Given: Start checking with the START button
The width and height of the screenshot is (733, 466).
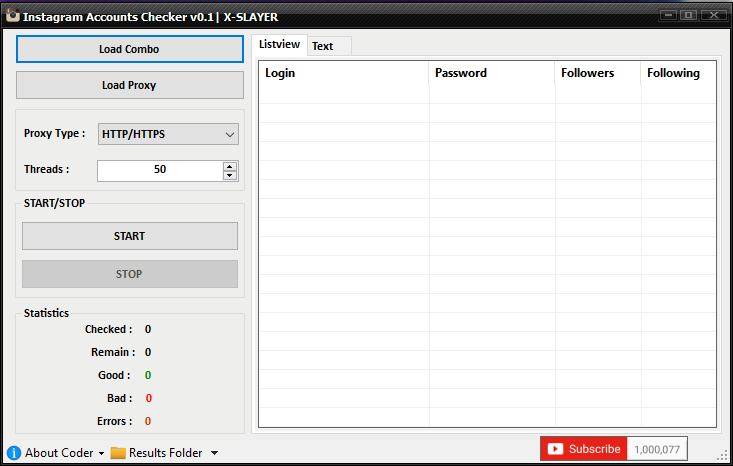Looking at the screenshot, I should [x=130, y=236].
